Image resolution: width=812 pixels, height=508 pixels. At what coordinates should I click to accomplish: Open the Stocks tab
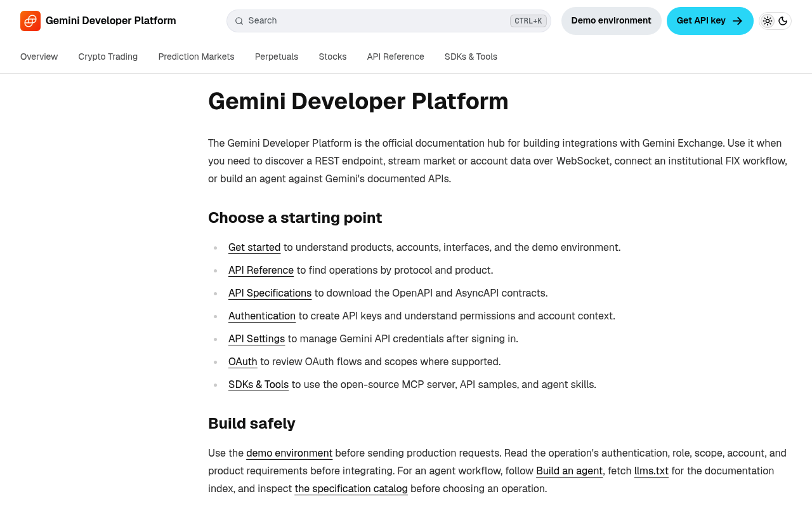point(332,57)
